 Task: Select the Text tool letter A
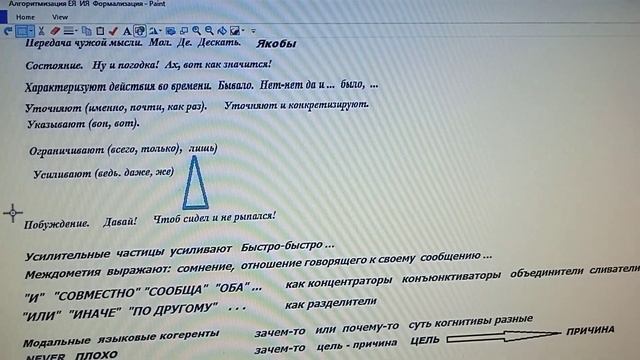[127, 31]
